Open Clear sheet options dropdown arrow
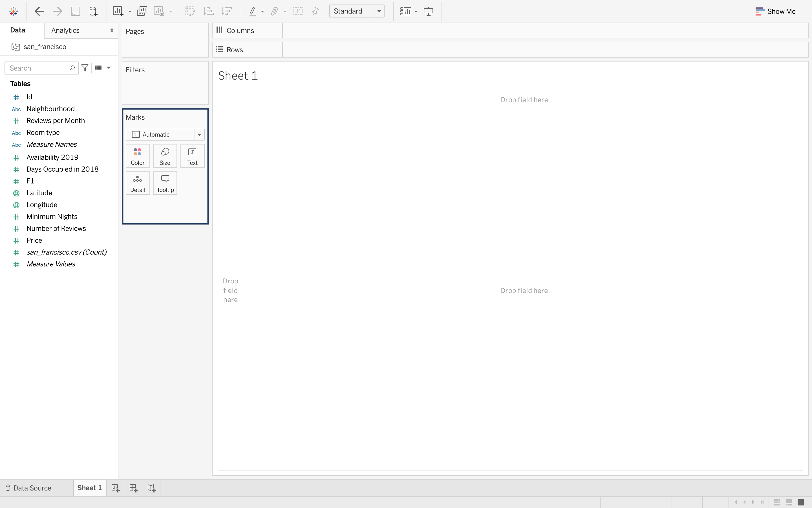The image size is (812, 508). pos(171,12)
